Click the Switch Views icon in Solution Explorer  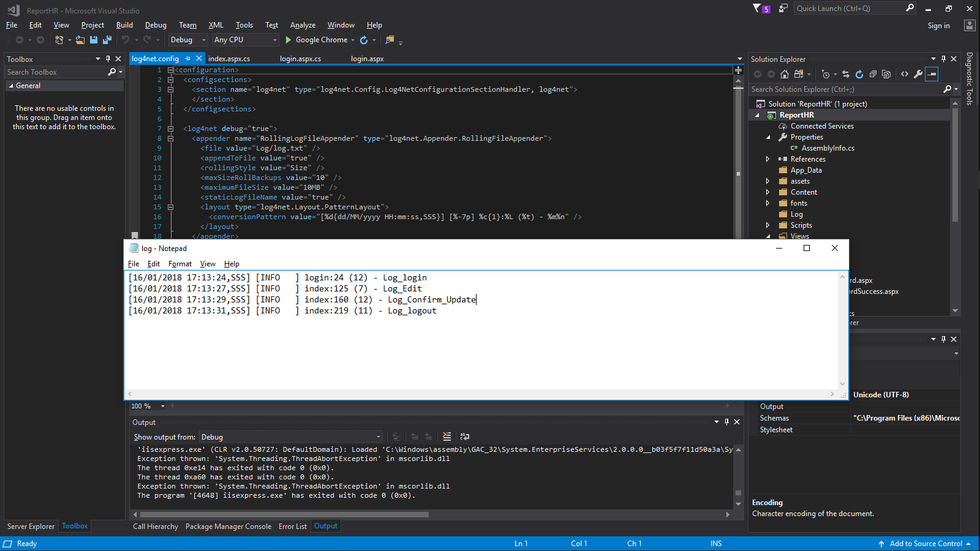[799, 74]
